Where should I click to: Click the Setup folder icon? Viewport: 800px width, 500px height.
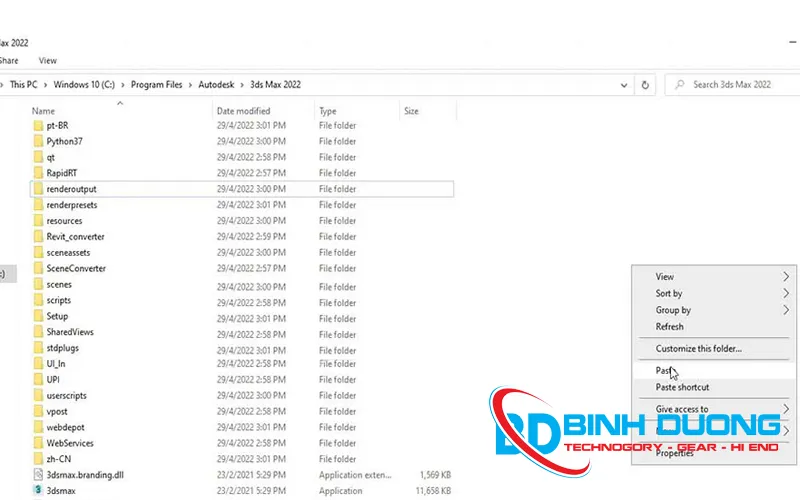click(x=38, y=316)
